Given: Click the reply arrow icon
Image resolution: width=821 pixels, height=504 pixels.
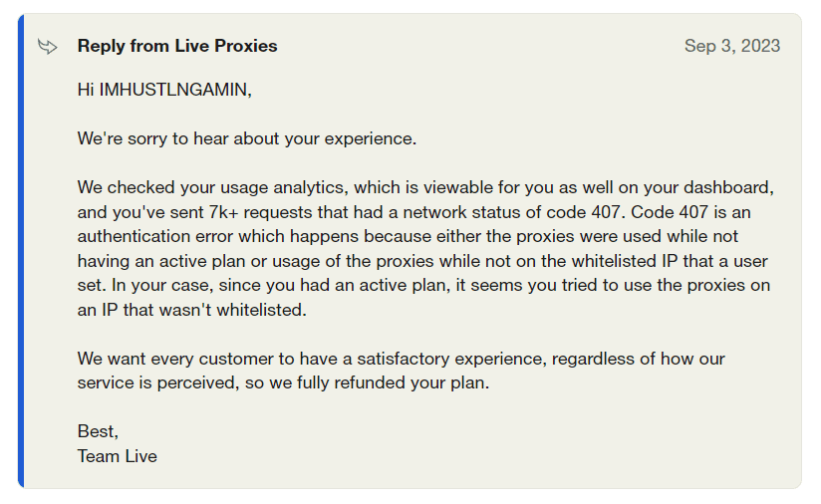Looking at the screenshot, I should point(48,47).
